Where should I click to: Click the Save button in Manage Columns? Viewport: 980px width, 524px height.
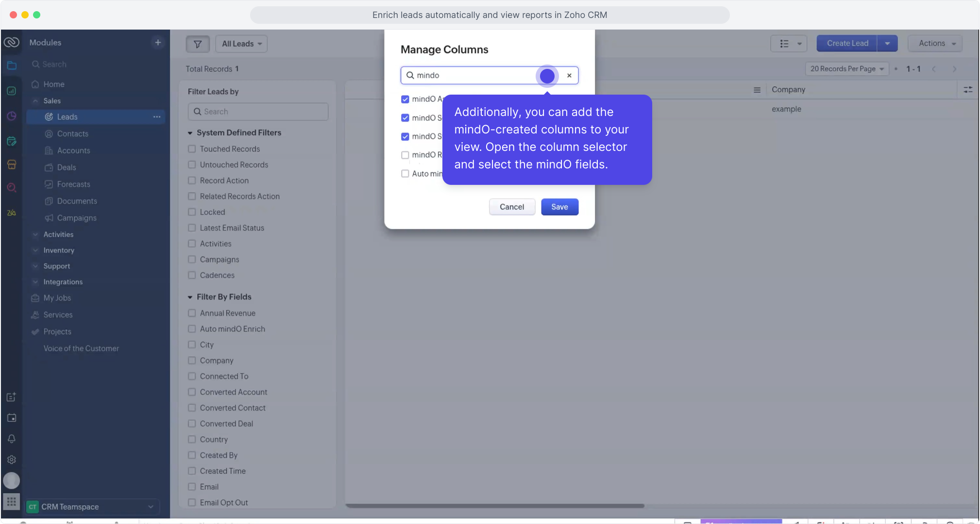tap(559, 207)
